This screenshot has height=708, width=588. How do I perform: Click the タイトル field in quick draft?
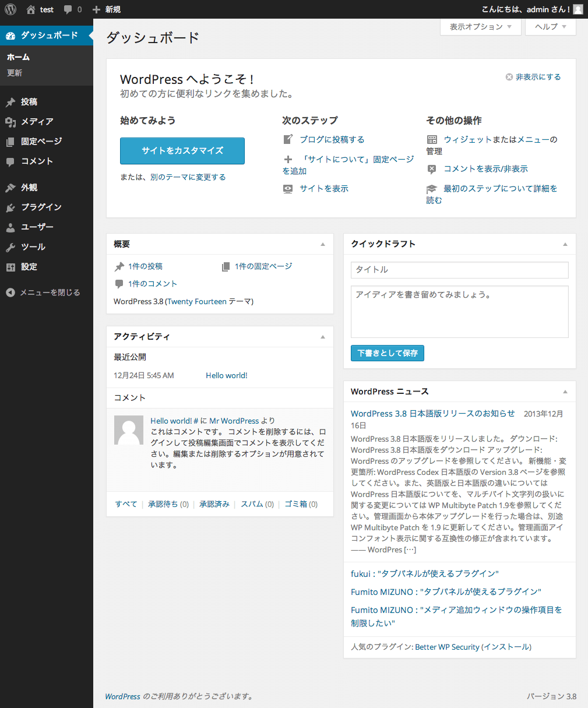click(x=459, y=270)
